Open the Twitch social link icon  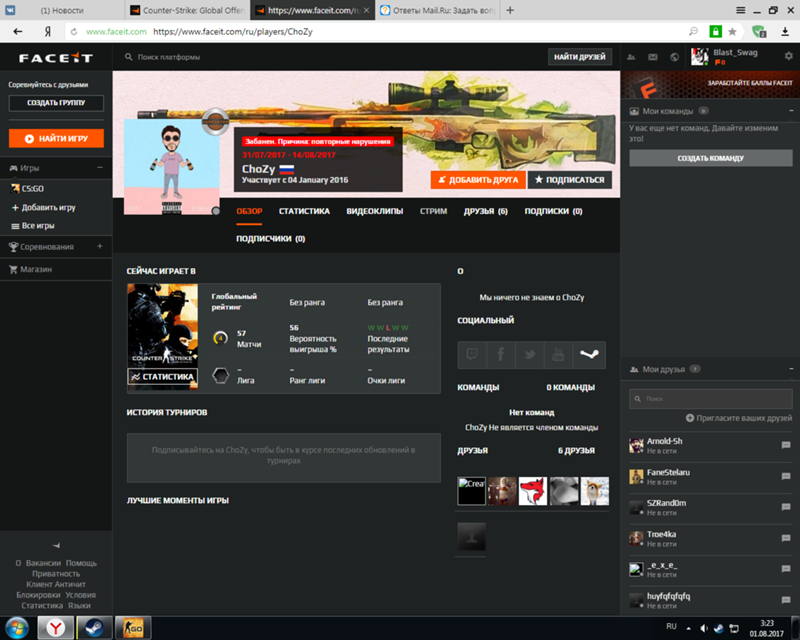471,355
